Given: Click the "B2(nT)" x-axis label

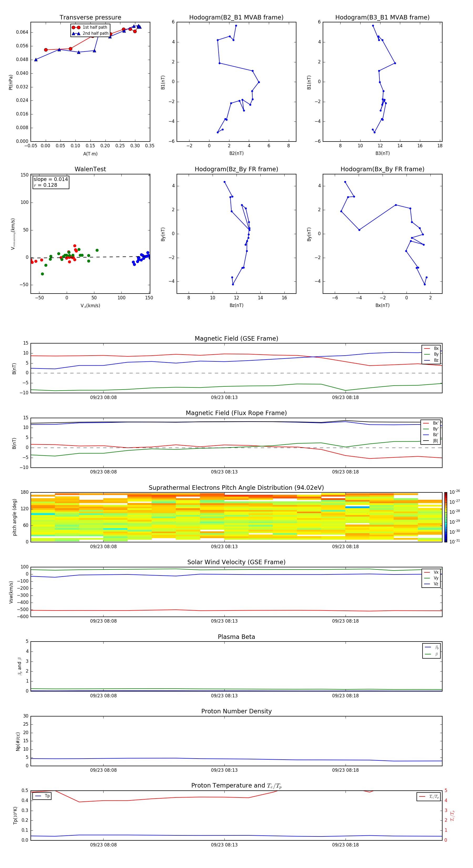Looking at the screenshot, I should (x=236, y=154).
